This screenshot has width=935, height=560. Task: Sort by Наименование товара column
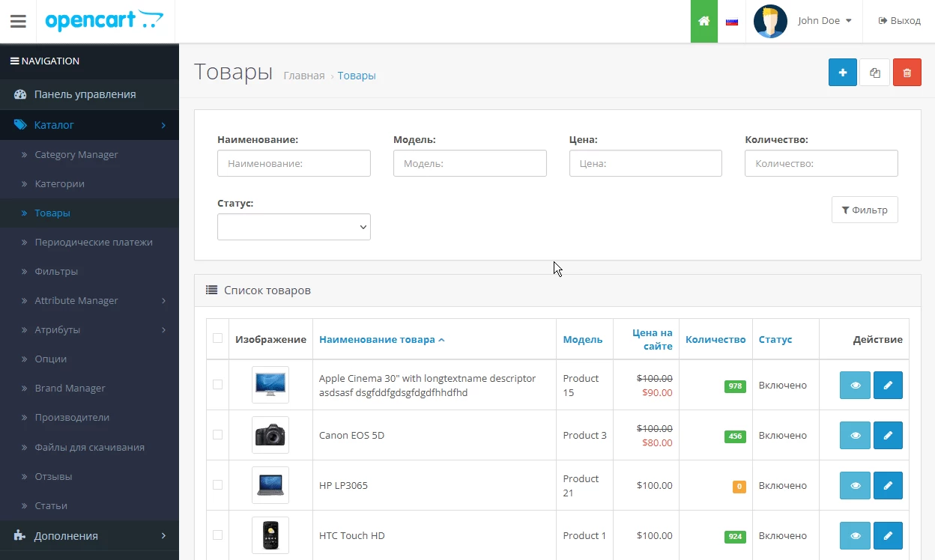coord(382,339)
